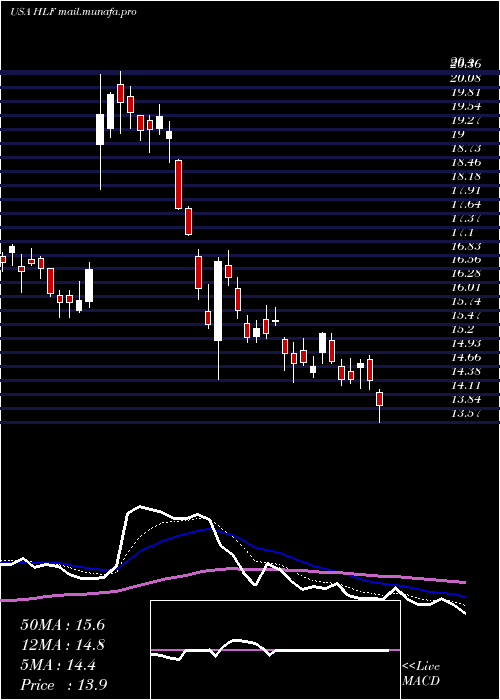The height and width of the screenshot is (700, 500).
Task: Click the 50MA : 15.6 readout
Action: click(62, 625)
